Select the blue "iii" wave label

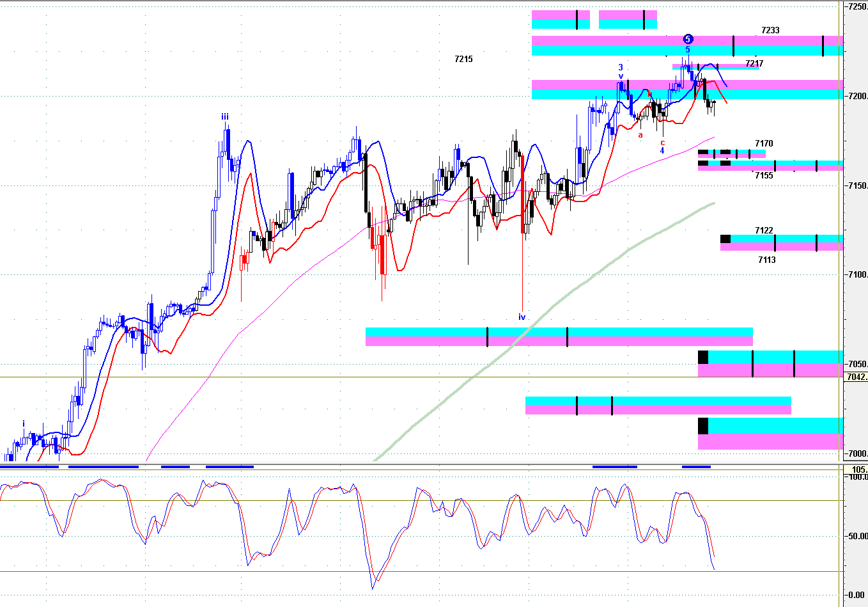click(x=225, y=116)
